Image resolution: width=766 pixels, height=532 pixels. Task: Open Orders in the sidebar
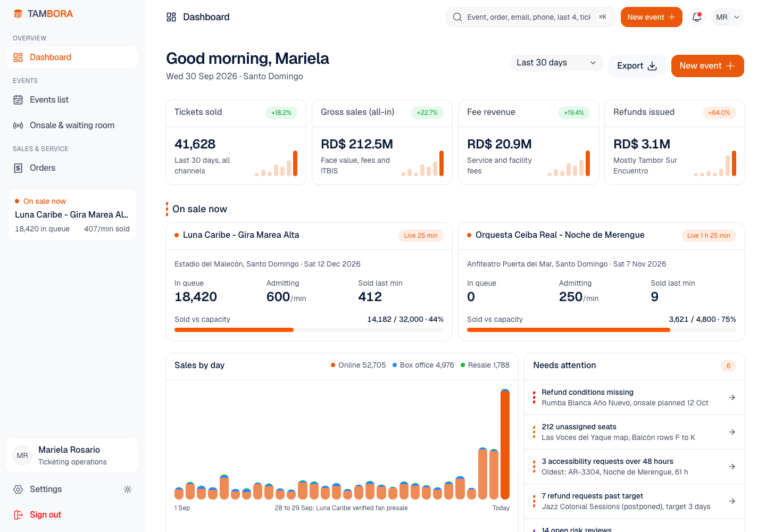[72, 168]
